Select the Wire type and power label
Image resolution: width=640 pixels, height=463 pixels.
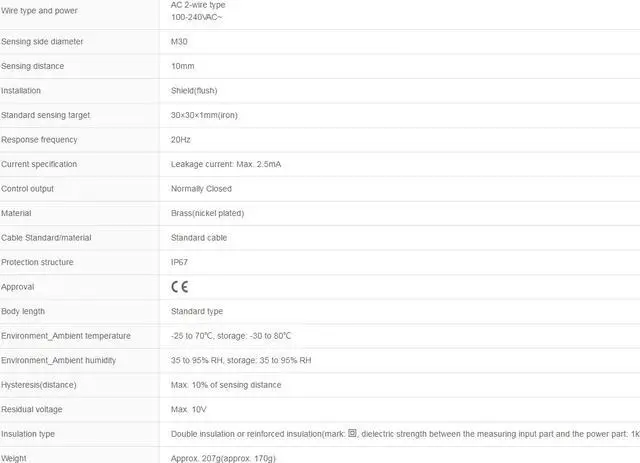[39, 11]
